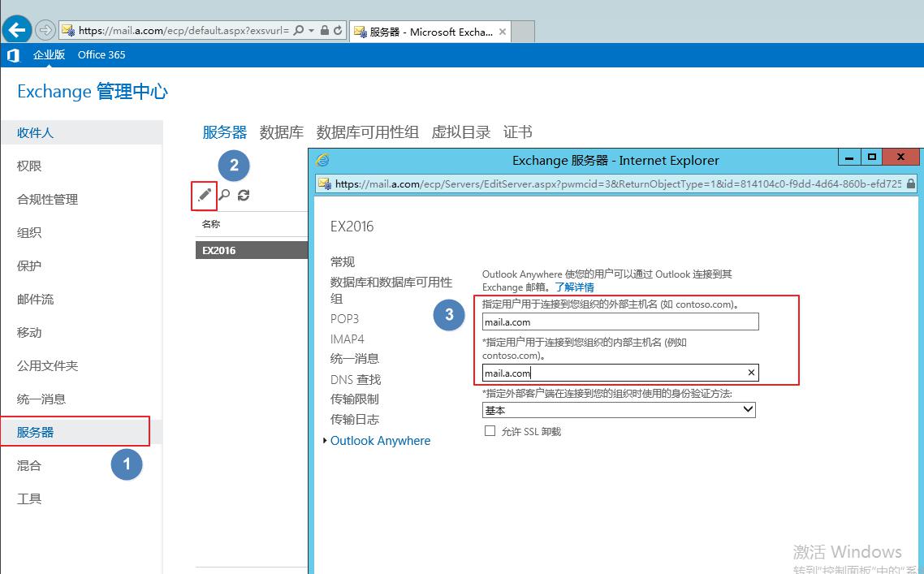Refresh the page from address bar
The width and height of the screenshot is (924, 574).
(x=338, y=30)
